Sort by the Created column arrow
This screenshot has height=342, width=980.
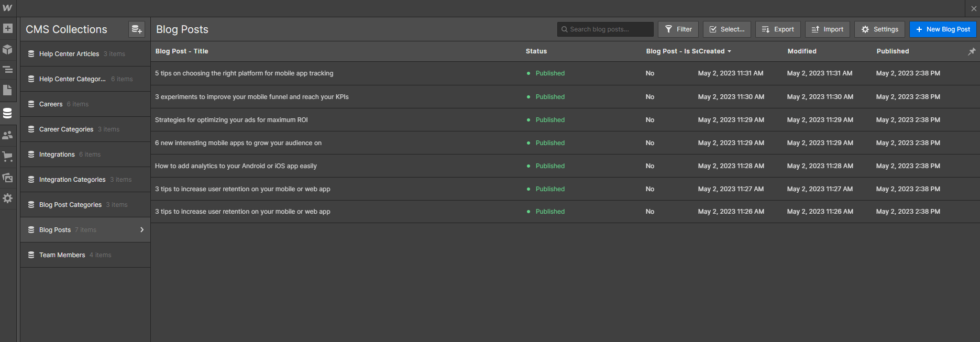(729, 51)
